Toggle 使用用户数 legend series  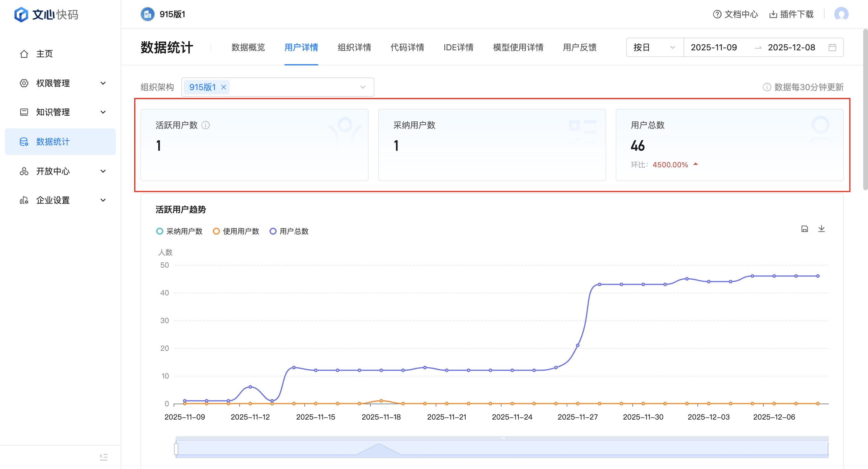(236, 231)
